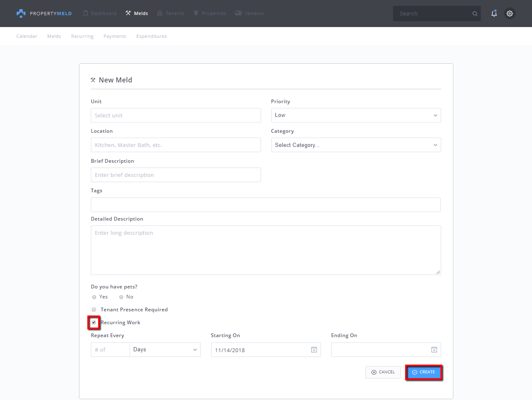This screenshot has height=400, width=532.
Task: Open the settings gear icon
Action: point(510,13)
